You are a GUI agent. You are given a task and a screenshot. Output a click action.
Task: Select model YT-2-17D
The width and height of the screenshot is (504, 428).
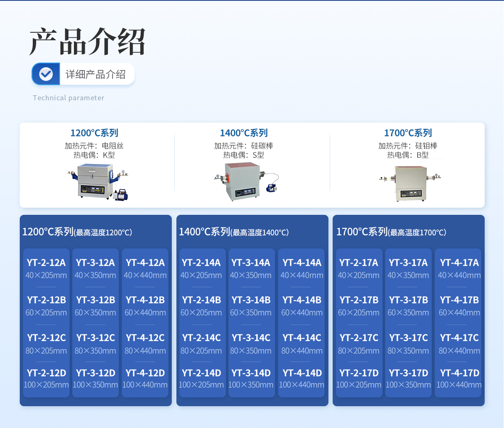point(359,373)
